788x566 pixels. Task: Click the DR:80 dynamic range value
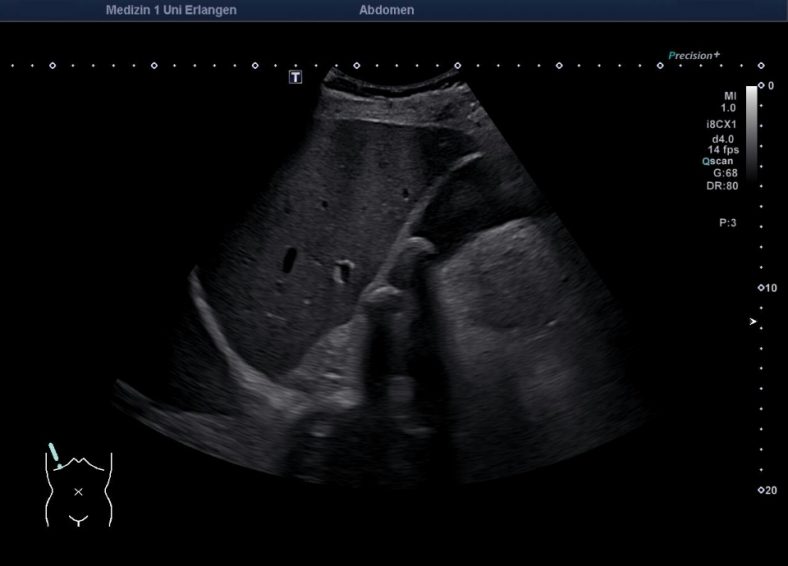tap(723, 185)
